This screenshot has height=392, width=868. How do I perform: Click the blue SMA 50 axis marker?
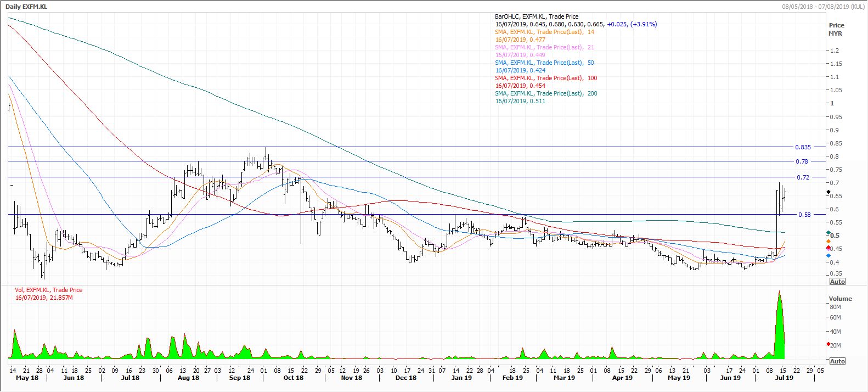tap(828, 255)
